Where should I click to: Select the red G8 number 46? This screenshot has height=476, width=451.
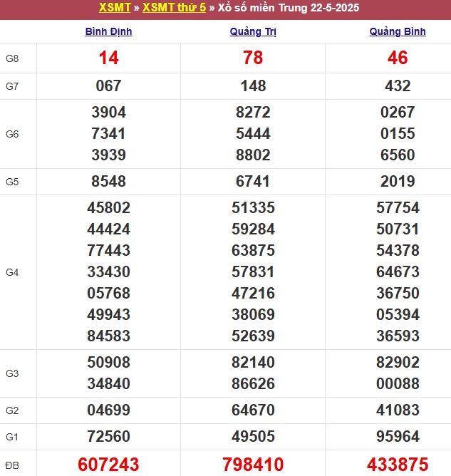[x=398, y=58]
